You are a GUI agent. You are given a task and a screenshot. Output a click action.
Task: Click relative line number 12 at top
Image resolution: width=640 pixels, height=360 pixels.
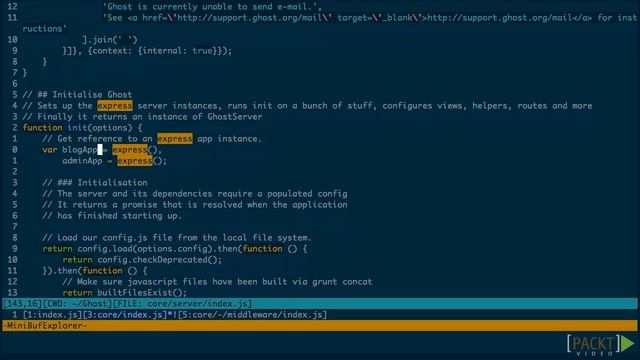(12, 7)
